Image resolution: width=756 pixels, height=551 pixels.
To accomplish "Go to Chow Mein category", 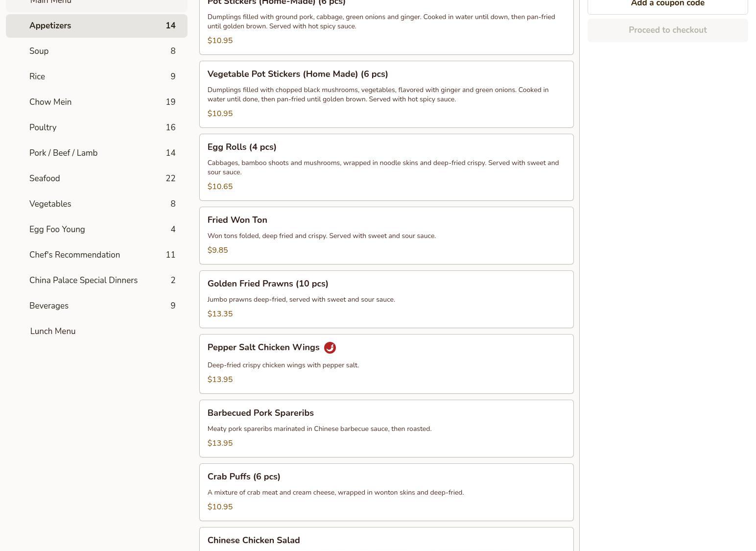I will pos(96,102).
